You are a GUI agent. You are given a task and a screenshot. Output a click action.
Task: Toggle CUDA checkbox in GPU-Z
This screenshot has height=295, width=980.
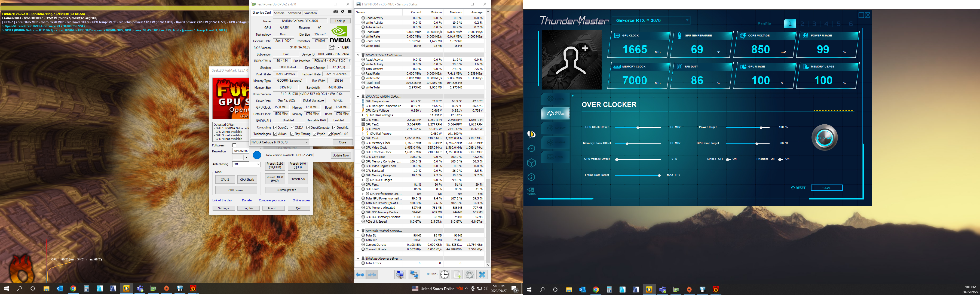[x=293, y=127]
